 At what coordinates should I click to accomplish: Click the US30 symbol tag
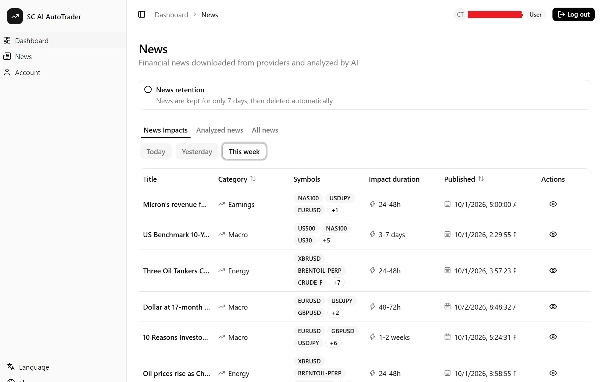[x=305, y=240]
